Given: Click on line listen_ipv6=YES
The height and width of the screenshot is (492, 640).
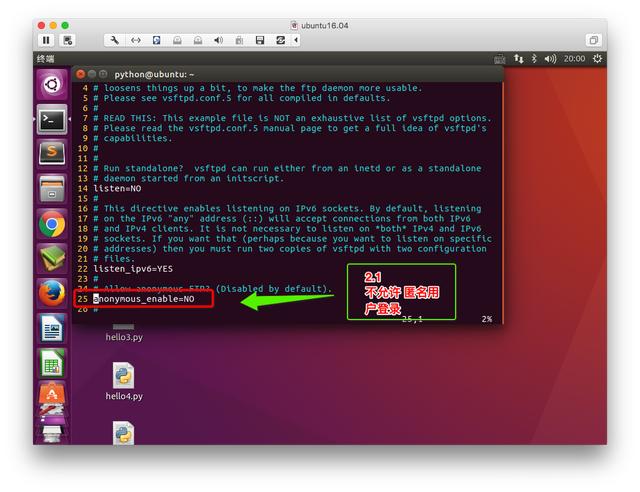Looking at the screenshot, I should (133, 269).
